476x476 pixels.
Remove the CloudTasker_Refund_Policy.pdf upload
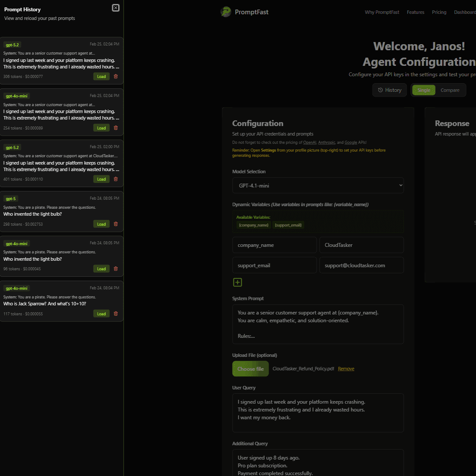[346, 369]
